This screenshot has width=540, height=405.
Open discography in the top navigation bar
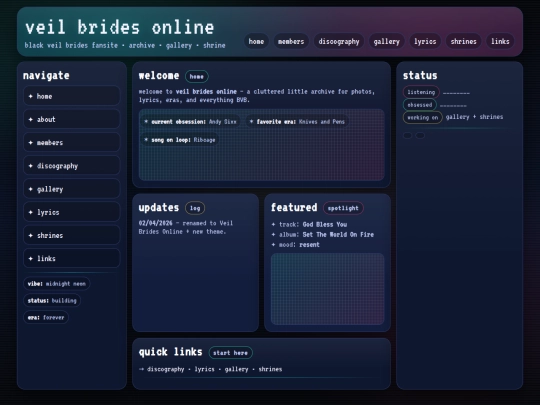point(339,41)
